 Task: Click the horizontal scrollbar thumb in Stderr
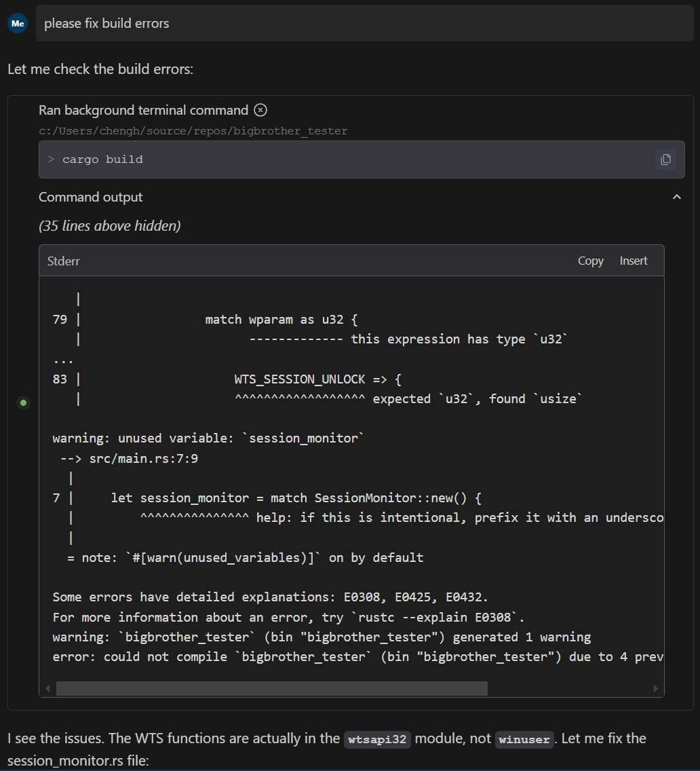(272, 688)
